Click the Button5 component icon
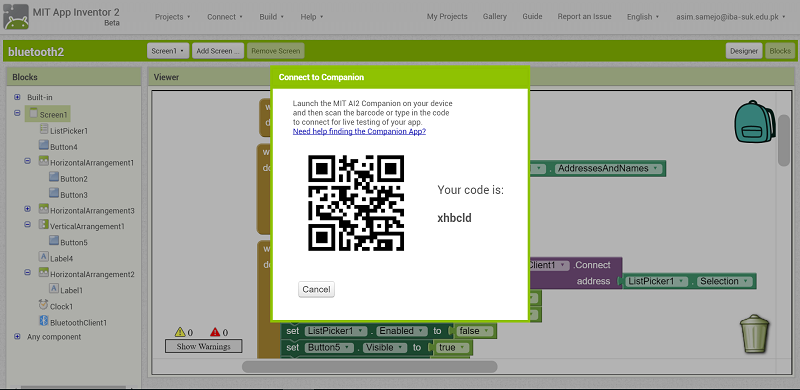The width and height of the screenshot is (800, 390). coord(54,240)
